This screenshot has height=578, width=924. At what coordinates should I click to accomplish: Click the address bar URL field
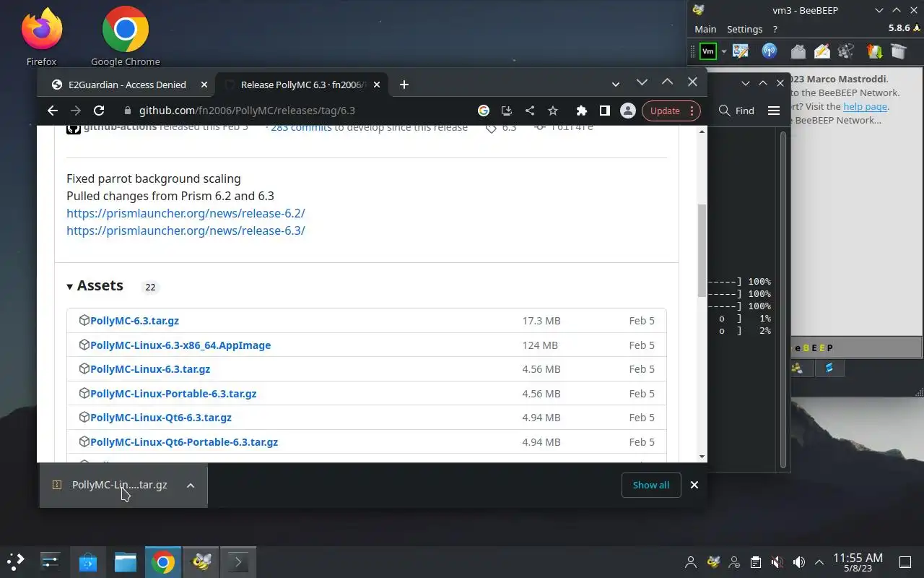pyautogui.click(x=296, y=111)
